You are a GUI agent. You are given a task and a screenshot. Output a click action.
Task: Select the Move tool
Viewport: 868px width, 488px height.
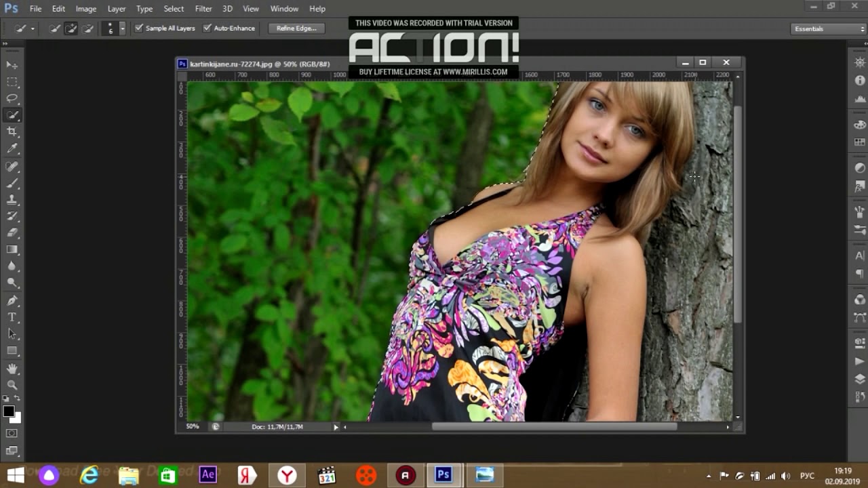click(x=12, y=65)
